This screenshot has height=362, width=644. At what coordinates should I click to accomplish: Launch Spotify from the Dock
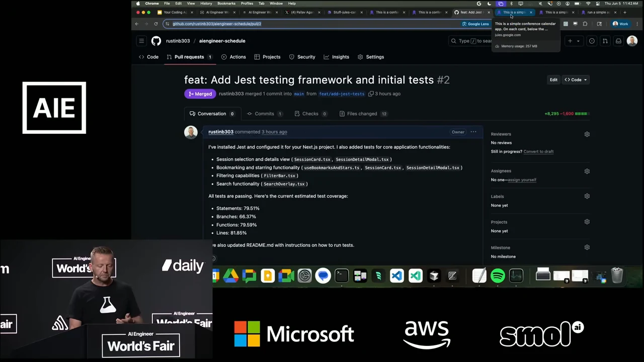point(498,276)
